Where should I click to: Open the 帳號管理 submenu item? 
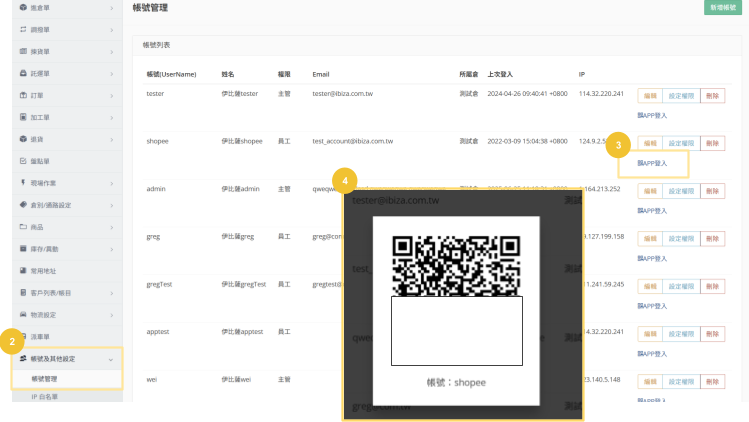tap(44, 379)
